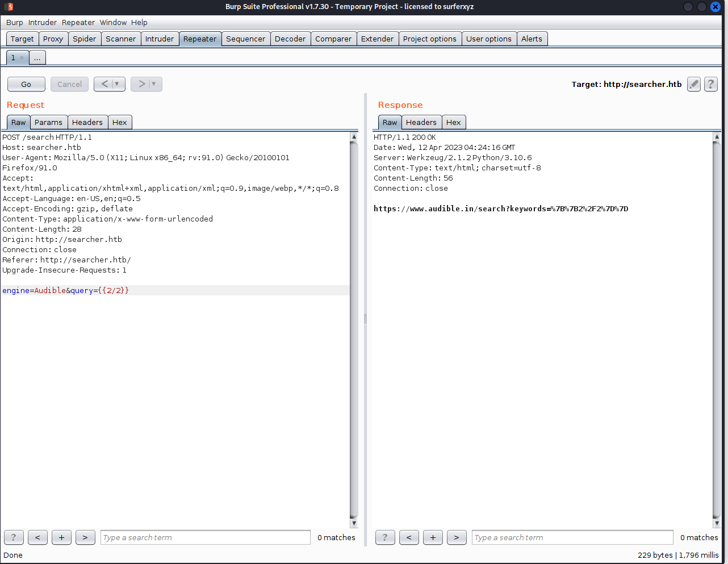728x564 pixels.
Task: Show response Hex view
Action: [454, 122]
